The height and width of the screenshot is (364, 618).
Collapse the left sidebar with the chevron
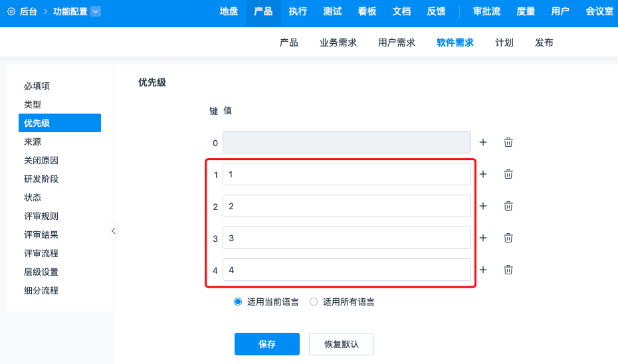click(x=114, y=230)
